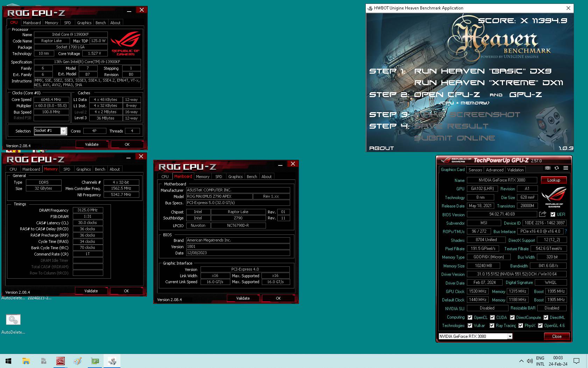588x368 pixels.
Task: Open Mainboard tab in CPU-Z CPU window
Action: (x=32, y=23)
